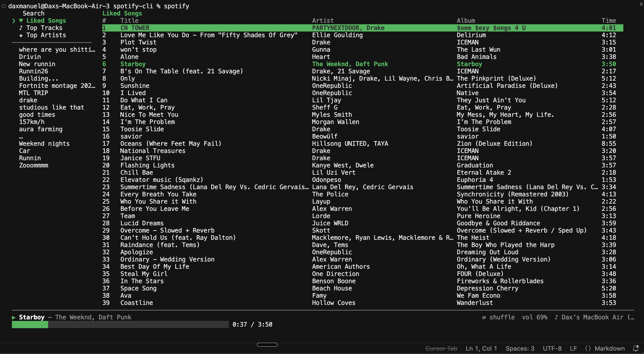Viewport: 644px width, 354px height.
Task: Click the terminal panel handle at the bottom
Action: (x=267, y=345)
